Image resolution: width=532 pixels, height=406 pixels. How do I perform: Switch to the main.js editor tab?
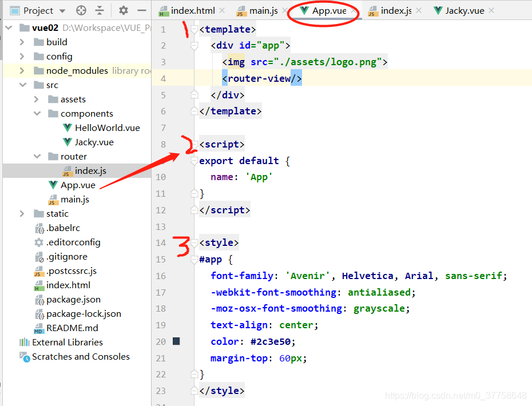pyautogui.click(x=263, y=11)
